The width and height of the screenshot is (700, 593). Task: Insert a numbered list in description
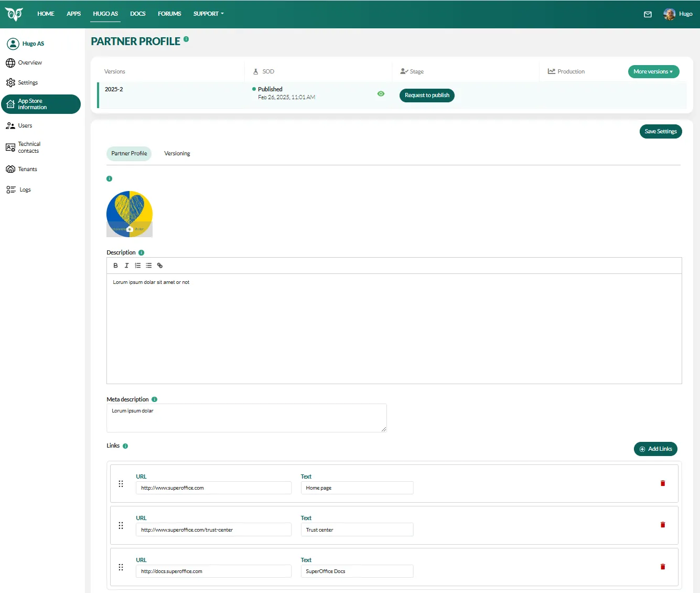[x=138, y=266]
